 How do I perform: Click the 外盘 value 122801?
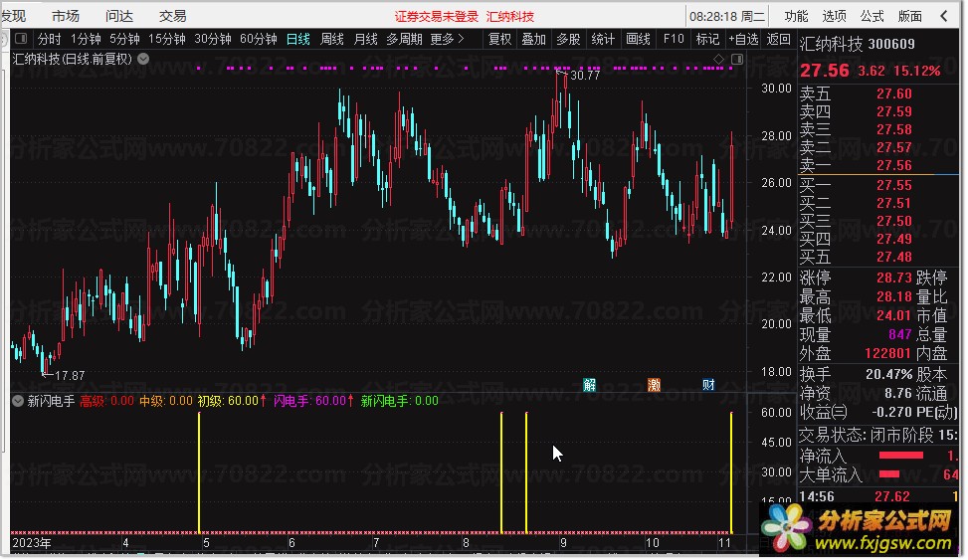(887, 353)
